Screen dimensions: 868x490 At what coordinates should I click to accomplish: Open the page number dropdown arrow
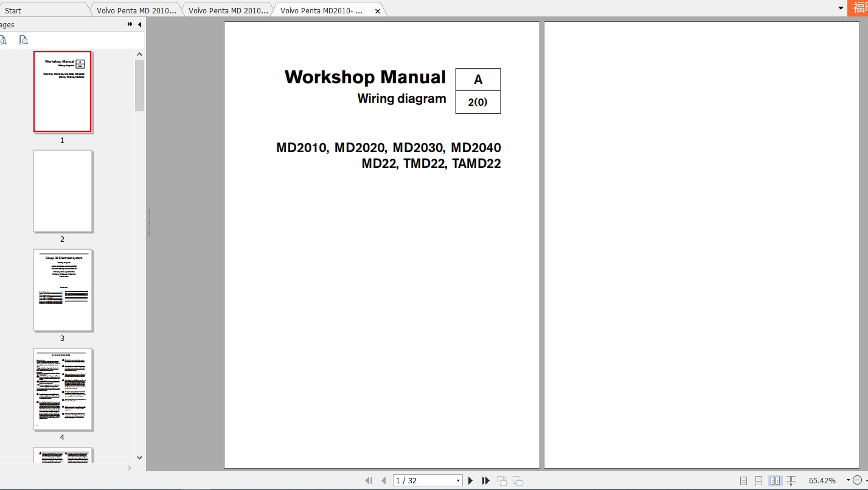click(x=458, y=480)
